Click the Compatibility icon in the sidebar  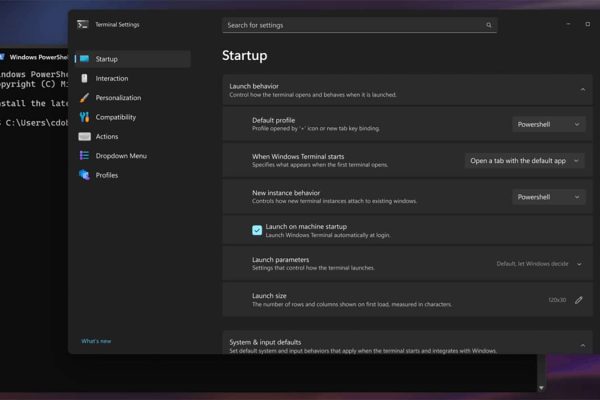85,117
